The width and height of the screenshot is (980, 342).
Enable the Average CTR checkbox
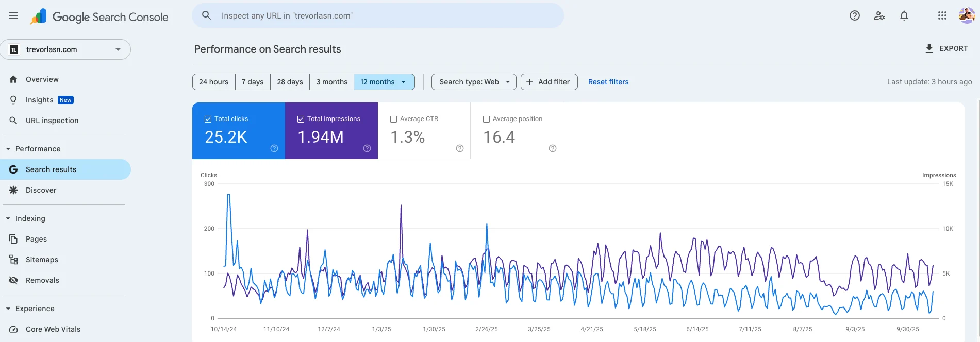[393, 119]
